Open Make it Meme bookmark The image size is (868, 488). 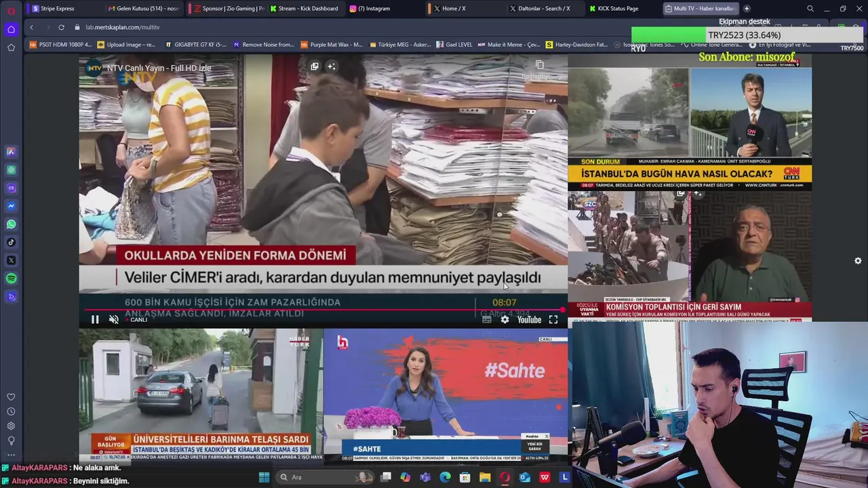coord(509,45)
